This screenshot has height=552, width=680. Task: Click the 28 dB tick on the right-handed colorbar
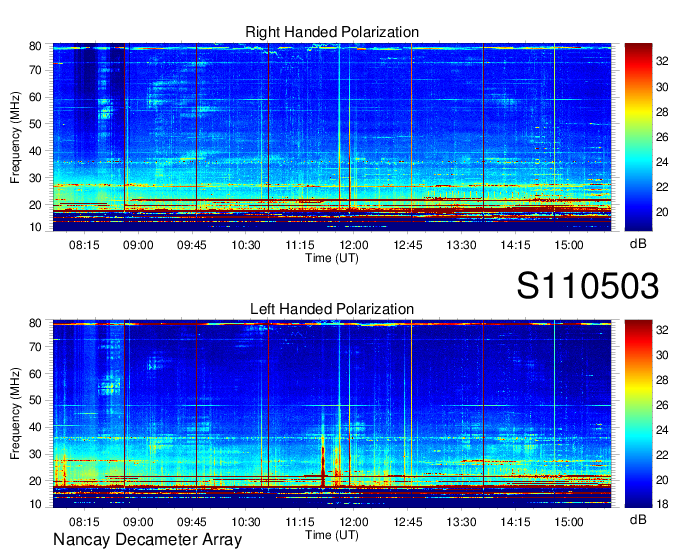[x=662, y=112]
